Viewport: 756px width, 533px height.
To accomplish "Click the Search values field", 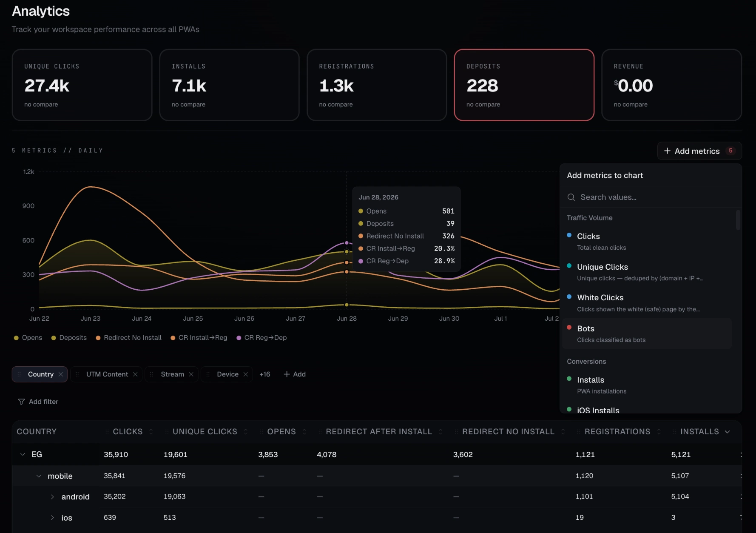I will [651, 197].
